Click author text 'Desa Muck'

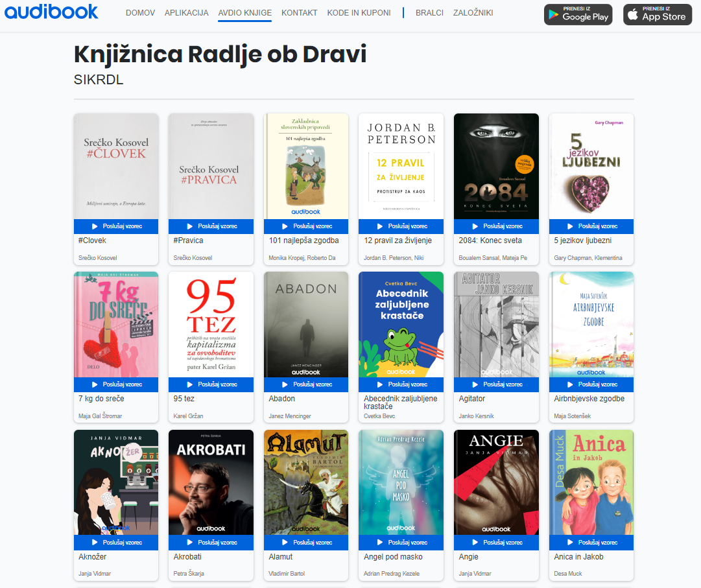pyautogui.click(x=568, y=574)
